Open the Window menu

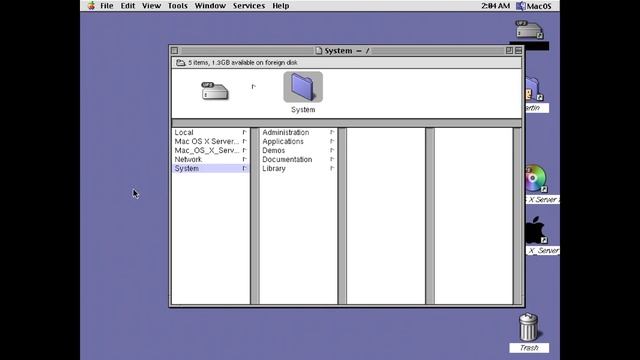point(210,6)
